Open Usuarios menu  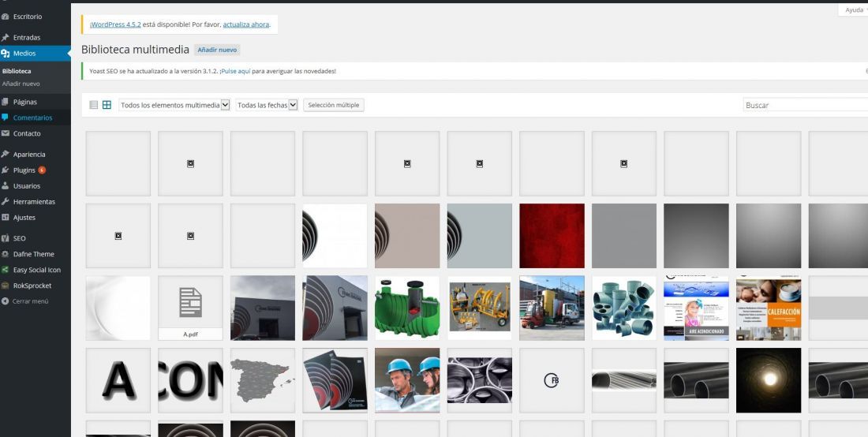pyautogui.click(x=36, y=186)
